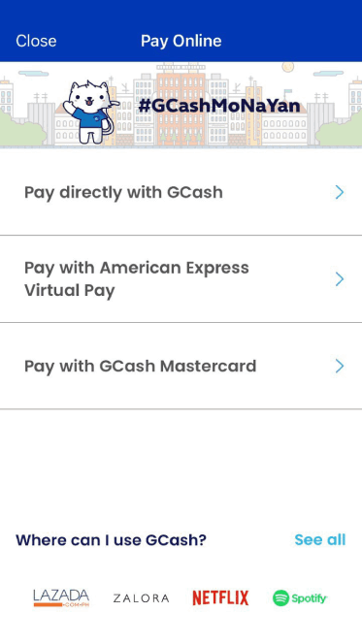Tap the green tree at banner's left edge
This screenshot has width=362, height=644.
coord(21,128)
